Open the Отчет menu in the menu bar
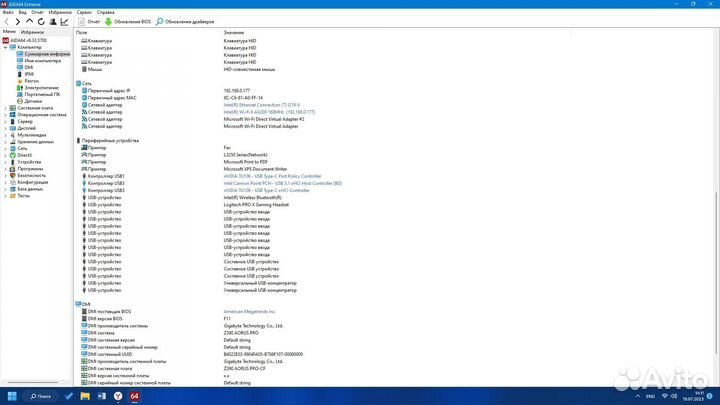 [x=37, y=12]
